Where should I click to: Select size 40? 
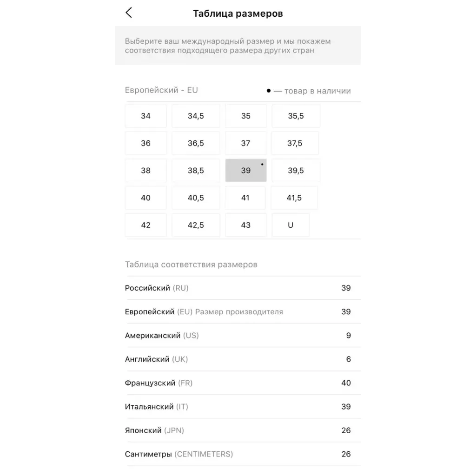pos(145,198)
